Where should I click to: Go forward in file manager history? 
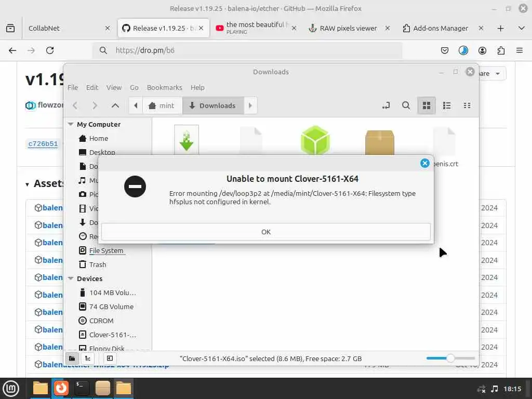95,105
